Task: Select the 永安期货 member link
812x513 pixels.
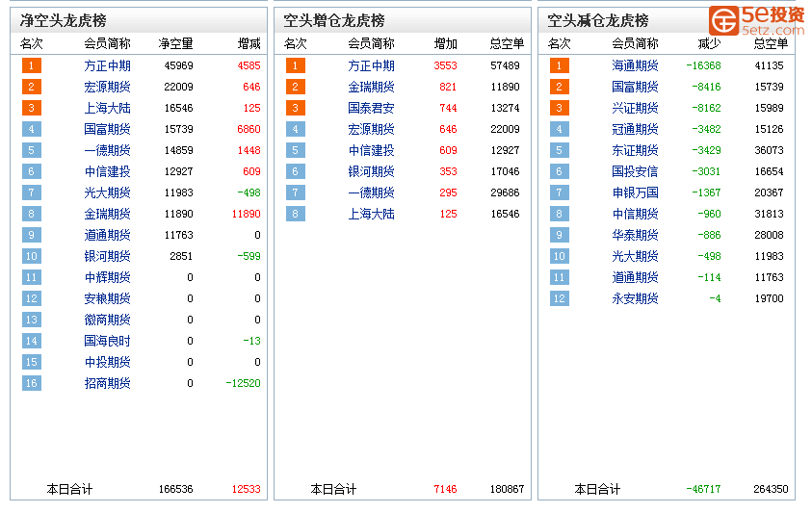Action: (x=635, y=298)
